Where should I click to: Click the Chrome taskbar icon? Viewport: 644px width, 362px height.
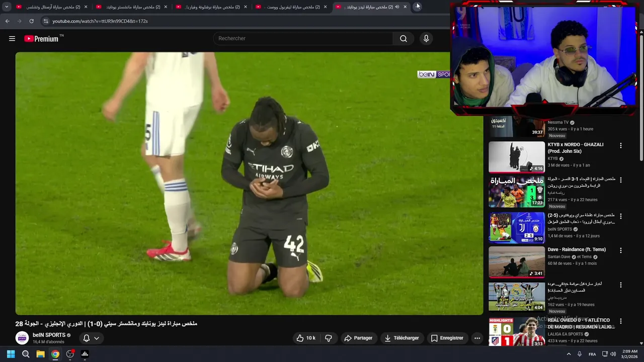click(x=55, y=354)
